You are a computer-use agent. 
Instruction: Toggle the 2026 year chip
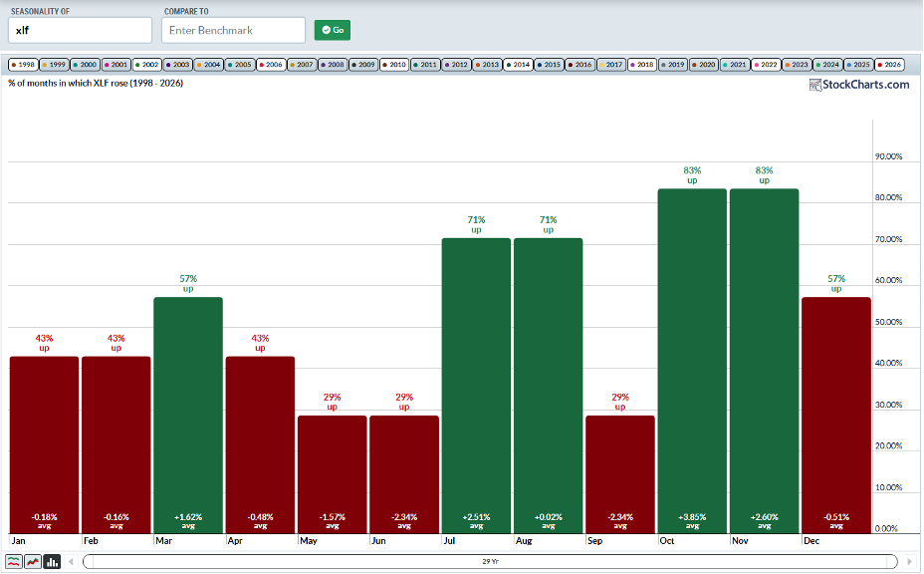[x=890, y=65]
